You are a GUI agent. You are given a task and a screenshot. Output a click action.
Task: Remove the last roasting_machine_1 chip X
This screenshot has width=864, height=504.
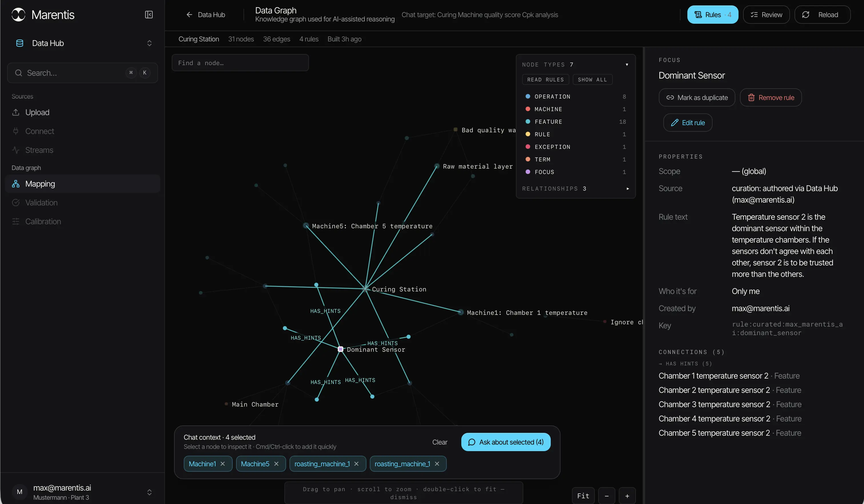click(437, 464)
